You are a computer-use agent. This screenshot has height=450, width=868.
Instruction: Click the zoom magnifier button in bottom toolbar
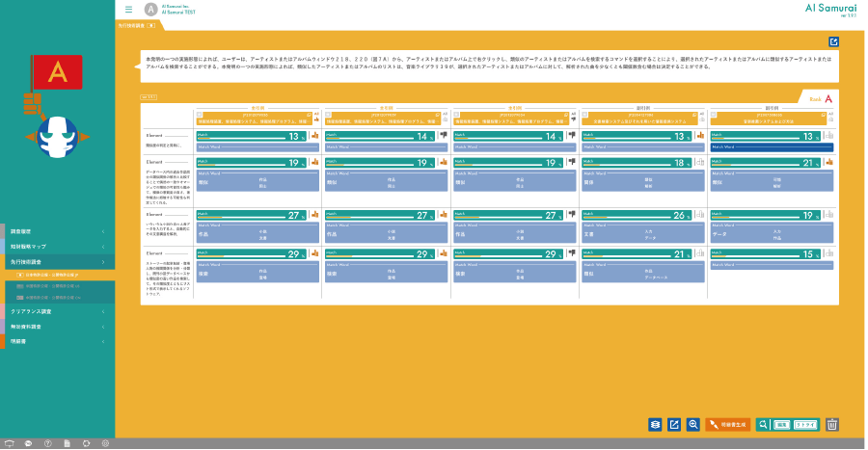pos(692,423)
